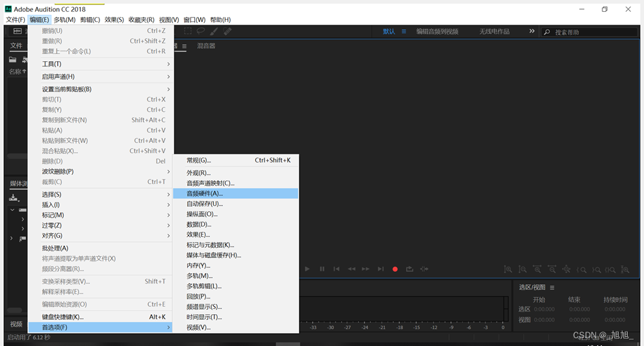Switch to 无线电作品 workspace
This screenshot has width=644, height=346.
(494, 31)
